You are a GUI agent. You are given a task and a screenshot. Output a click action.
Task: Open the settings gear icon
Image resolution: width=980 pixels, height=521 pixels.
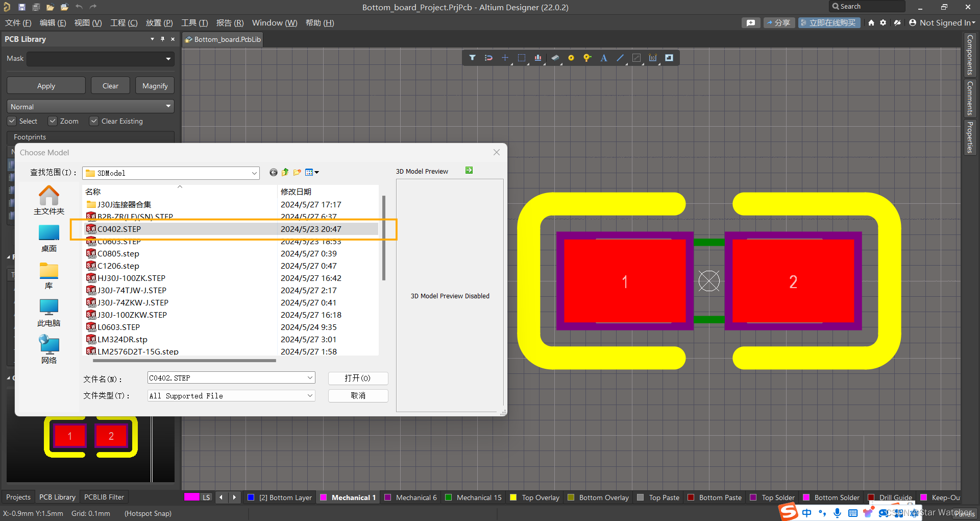pos(883,22)
